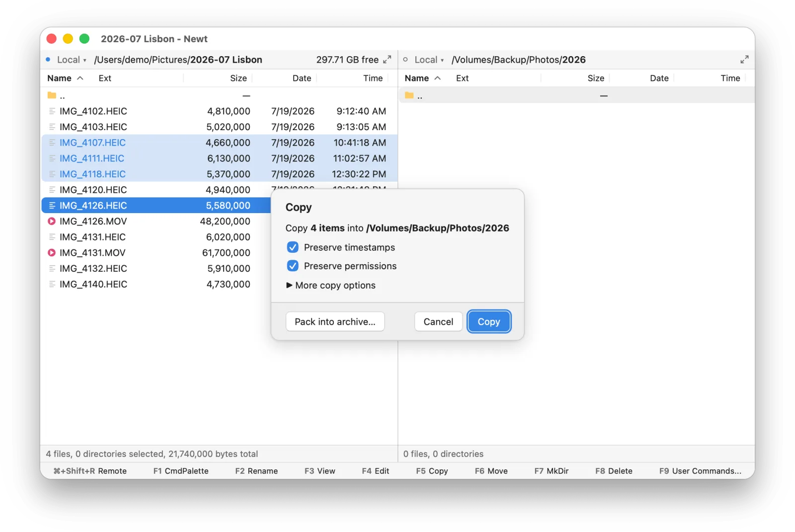The image size is (795, 532).
Task: Open F9 User Commands
Action: coord(700,471)
